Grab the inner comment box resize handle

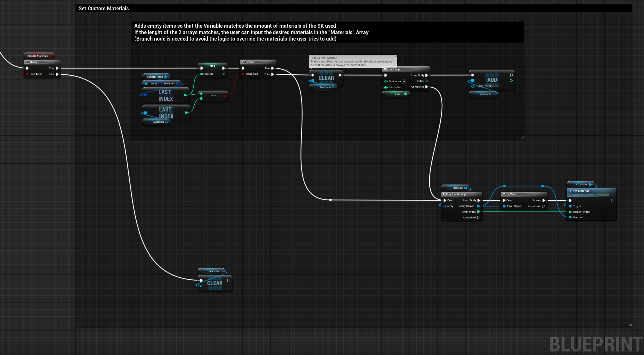tap(522, 137)
